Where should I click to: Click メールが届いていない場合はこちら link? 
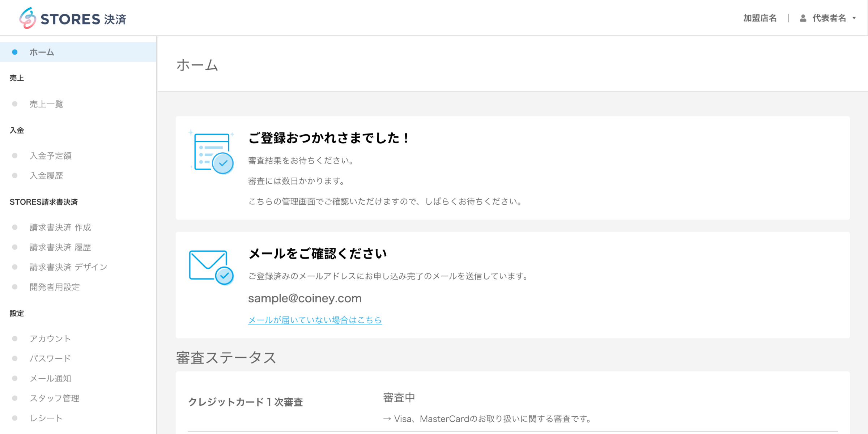pyautogui.click(x=315, y=320)
